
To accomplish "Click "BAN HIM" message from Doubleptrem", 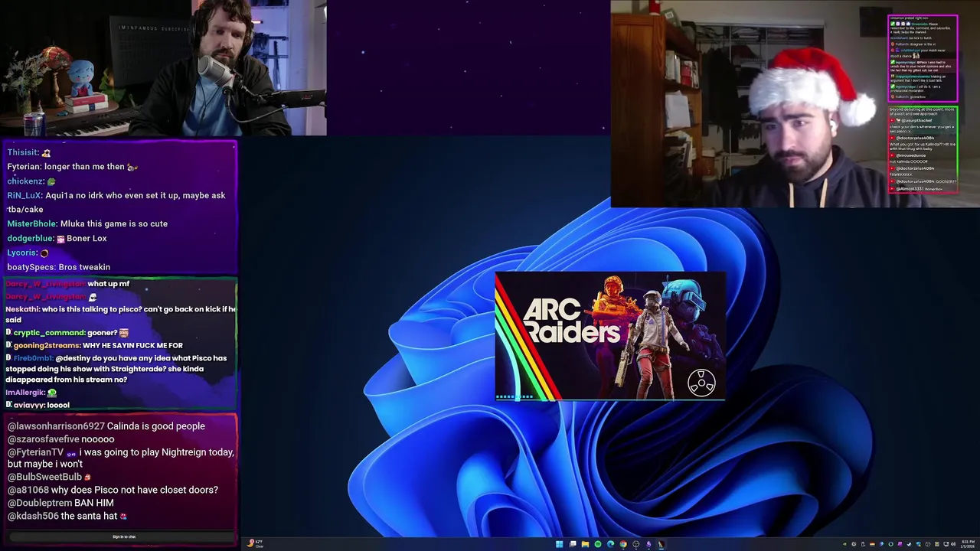I will 94,503.
